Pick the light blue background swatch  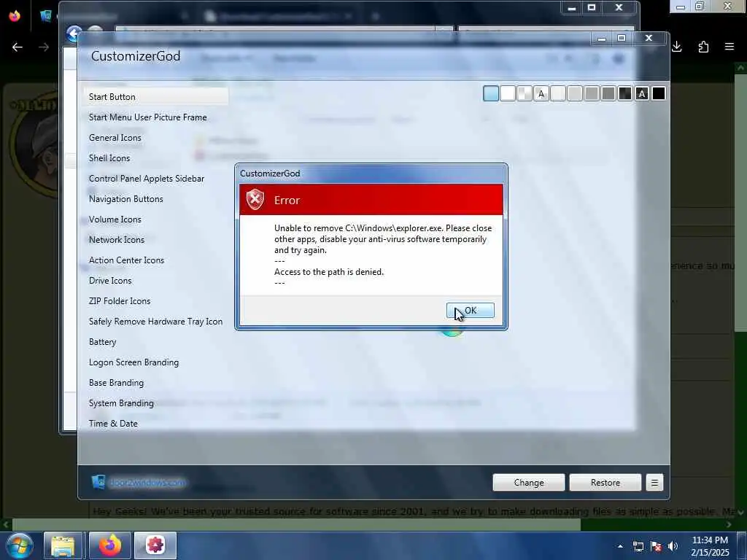click(x=491, y=94)
